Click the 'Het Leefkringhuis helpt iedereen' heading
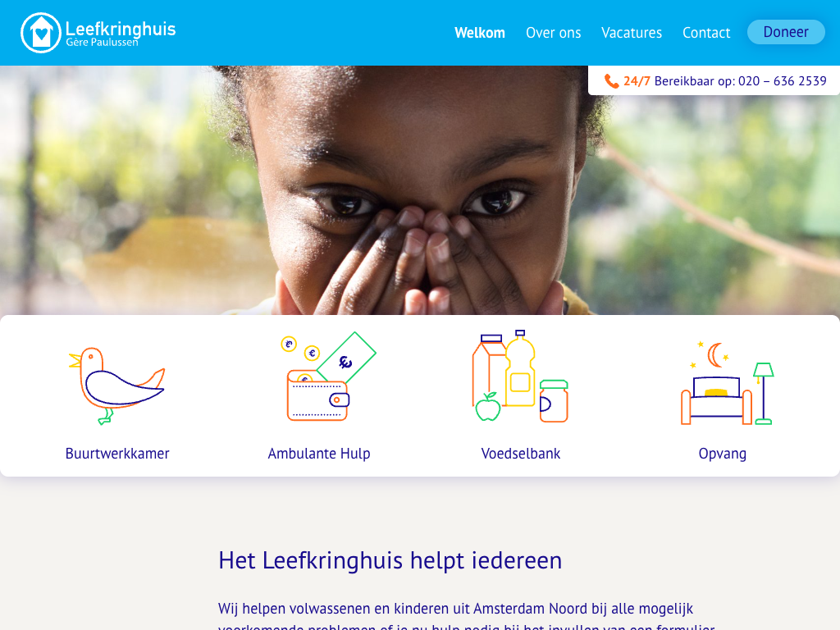Screen dimensions: 840x630 coord(390,561)
